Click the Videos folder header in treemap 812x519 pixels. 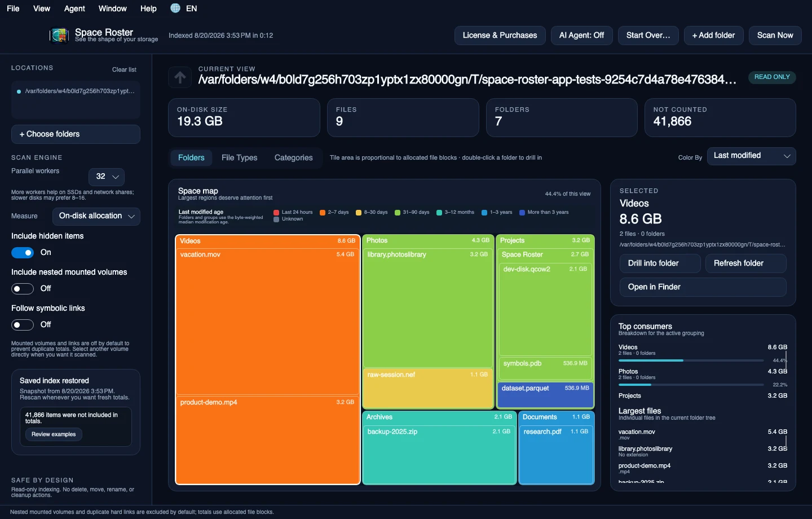pos(267,241)
